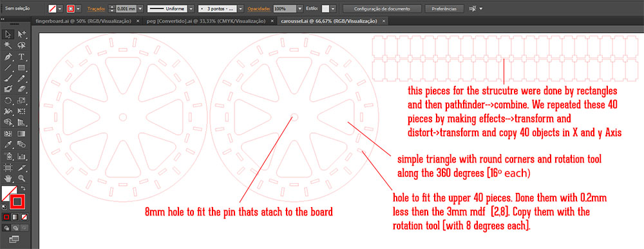Open the stroke color dropdown arrow
The width and height of the screenshot is (644, 249).
tap(79, 8)
